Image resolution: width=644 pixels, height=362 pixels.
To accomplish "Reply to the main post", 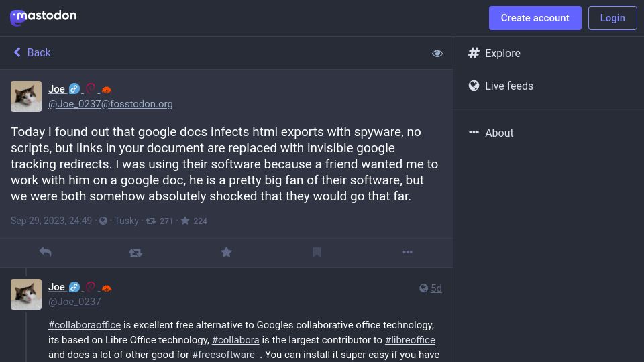I will tap(45, 252).
